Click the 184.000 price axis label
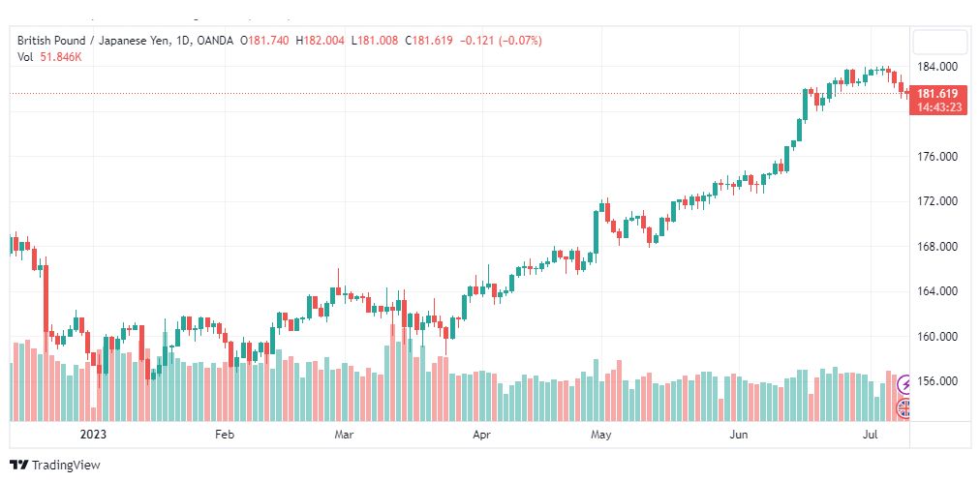This screenshot has height=482, width=980. pyautogui.click(x=936, y=66)
